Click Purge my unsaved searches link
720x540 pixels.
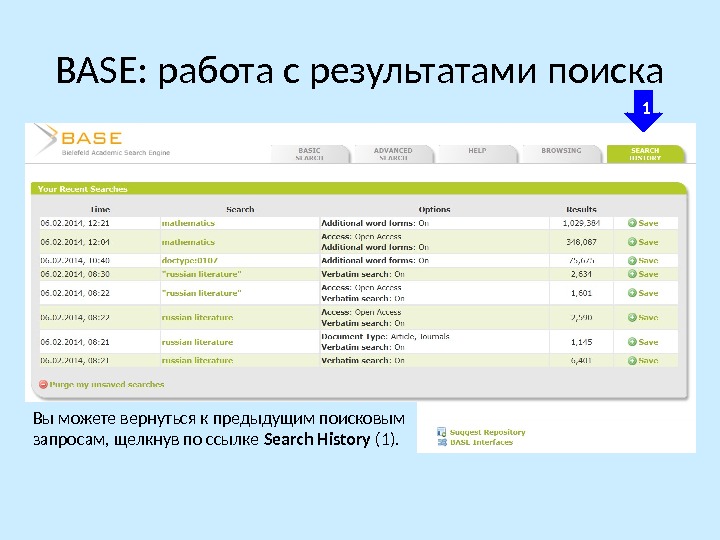click(107, 384)
